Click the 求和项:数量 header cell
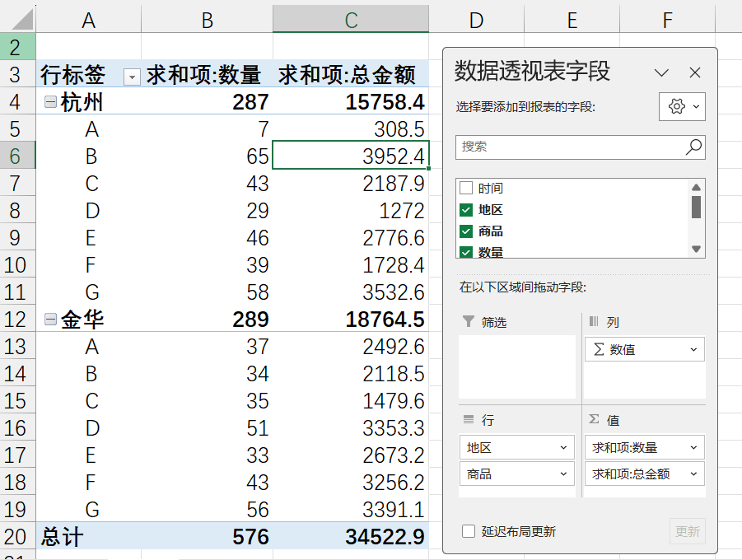Viewport: 742px width, 560px height. [x=208, y=75]
